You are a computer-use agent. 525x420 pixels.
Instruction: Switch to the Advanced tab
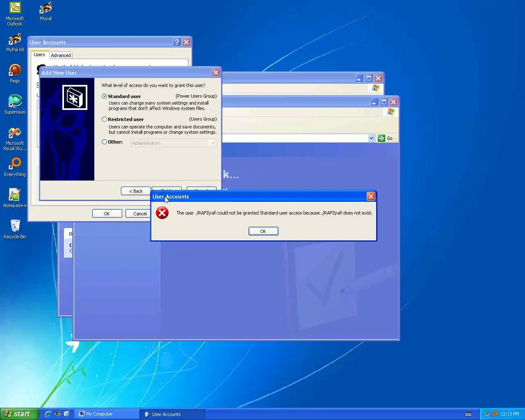click(61, 55)
